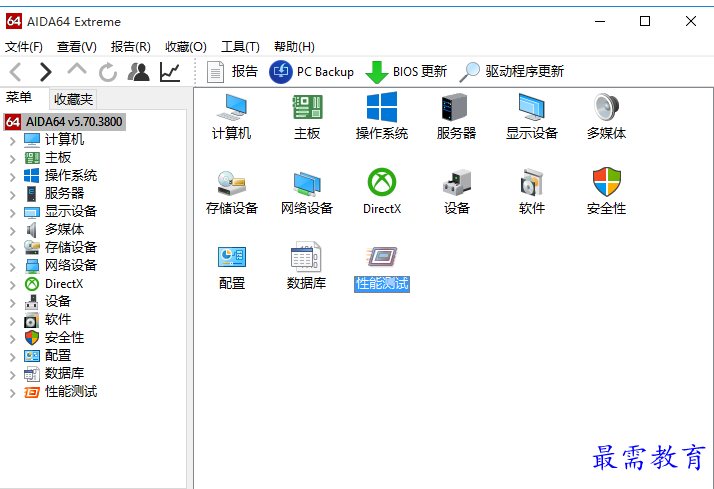Expand the 显示设备 tree node chevron
714x489 pixels.
tap(13, 213)
